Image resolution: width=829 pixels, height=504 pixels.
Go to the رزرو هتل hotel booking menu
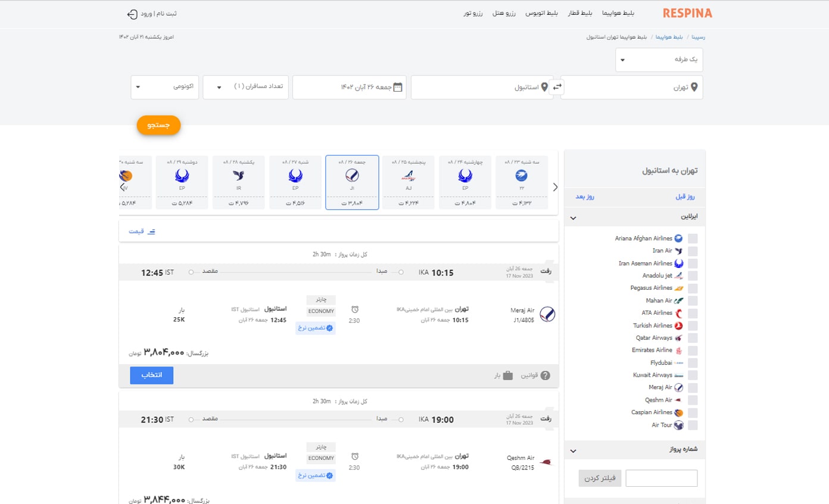click(x=504, y=13)
